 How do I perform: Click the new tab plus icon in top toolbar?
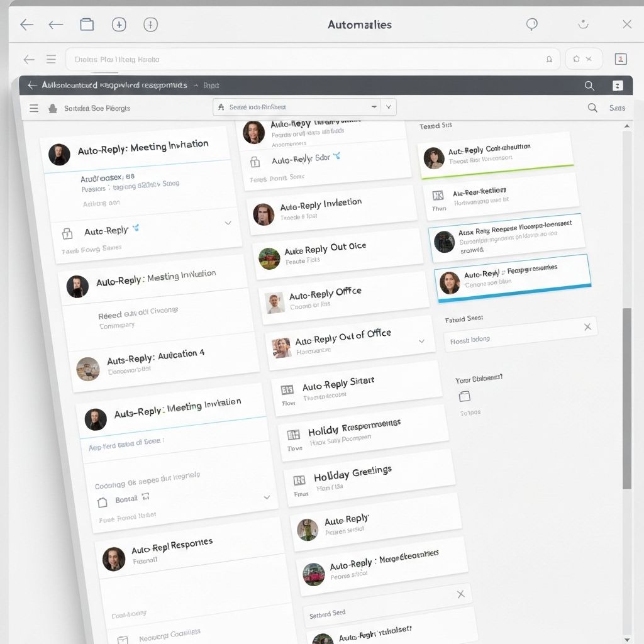(x=119, y=25)
